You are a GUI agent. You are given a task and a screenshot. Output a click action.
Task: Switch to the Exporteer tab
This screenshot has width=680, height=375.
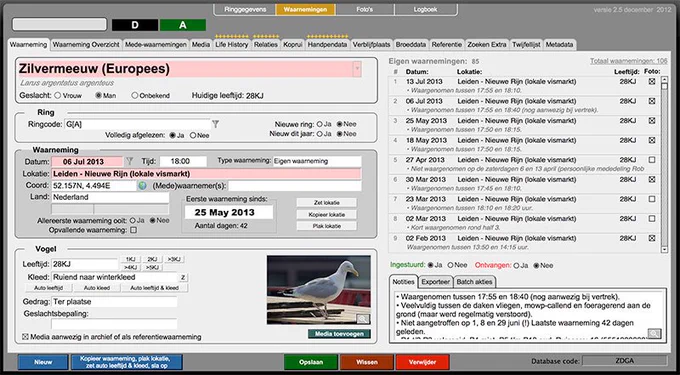(x=435, y=282)
